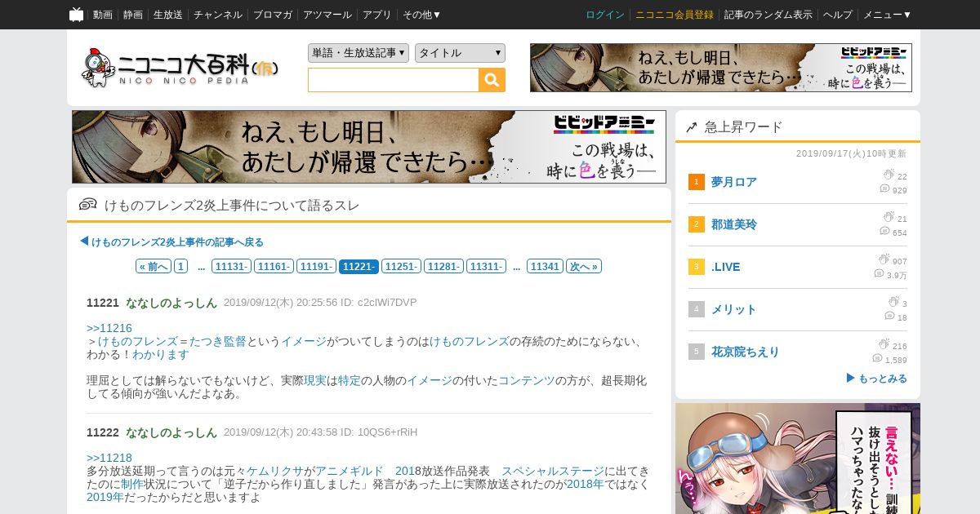The width and height of the screenshot is (980, 514).
Task: Open アツマール in top navigation
Action: click(x=327, y=15)
